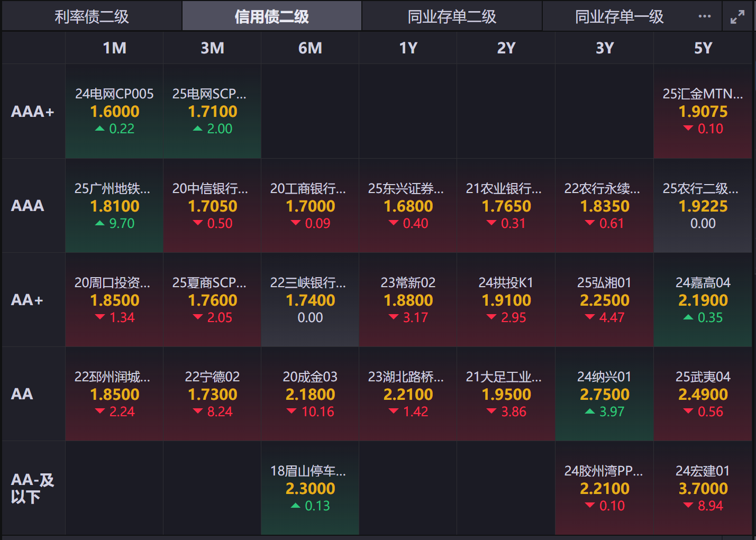Open 20周口投资 cell at 1.8500

pos(114,300)
